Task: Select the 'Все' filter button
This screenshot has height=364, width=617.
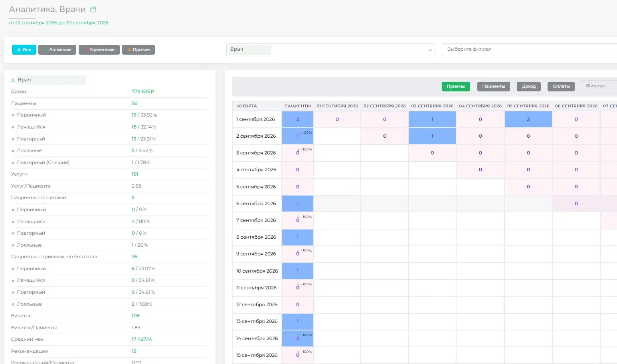Action: pos(24,49)
